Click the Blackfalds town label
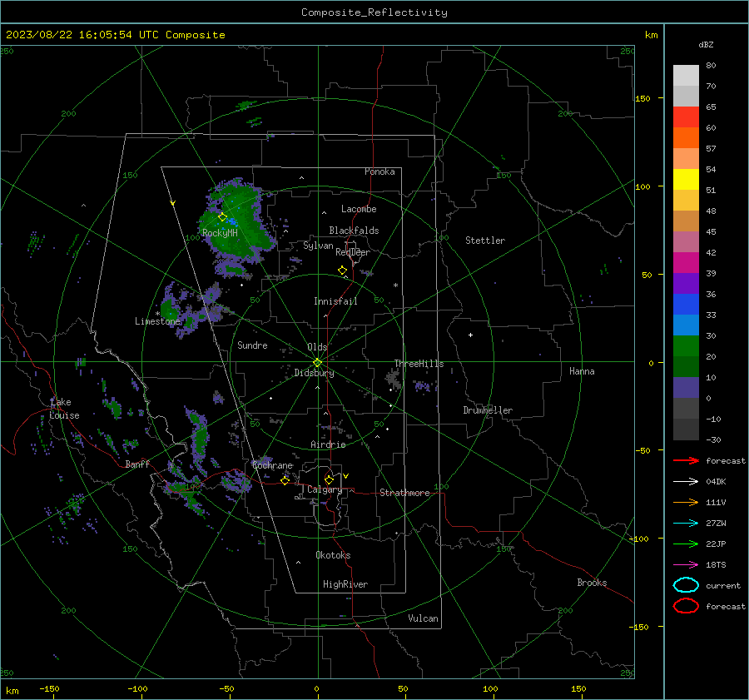Image resolution: width=749 pixels, height=700 pixels. coord(354,231)
